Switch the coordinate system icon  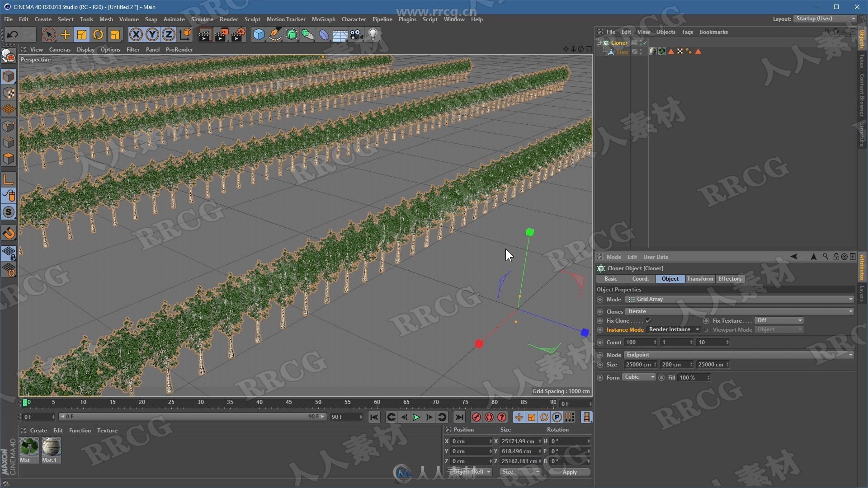185,35
